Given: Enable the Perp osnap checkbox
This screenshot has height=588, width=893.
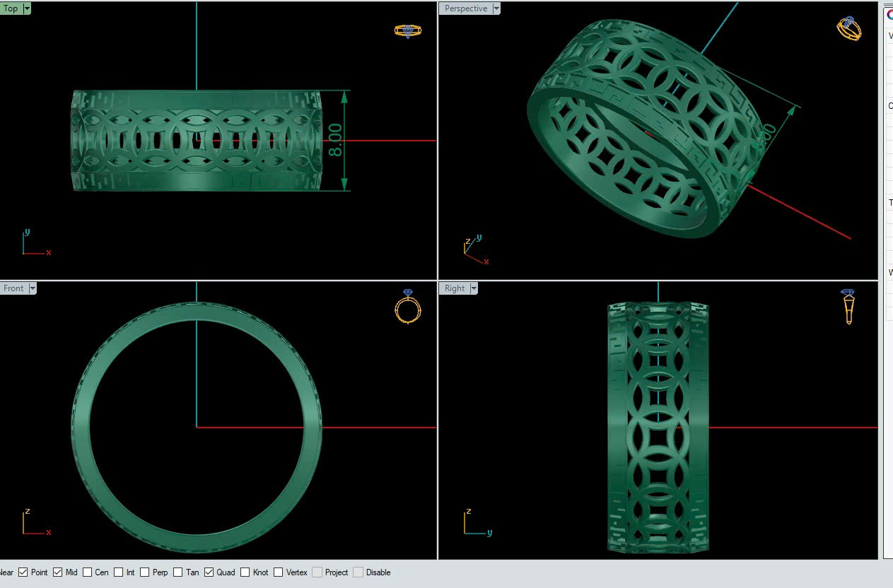Looking at the screenshot, I should click(145, 572).
